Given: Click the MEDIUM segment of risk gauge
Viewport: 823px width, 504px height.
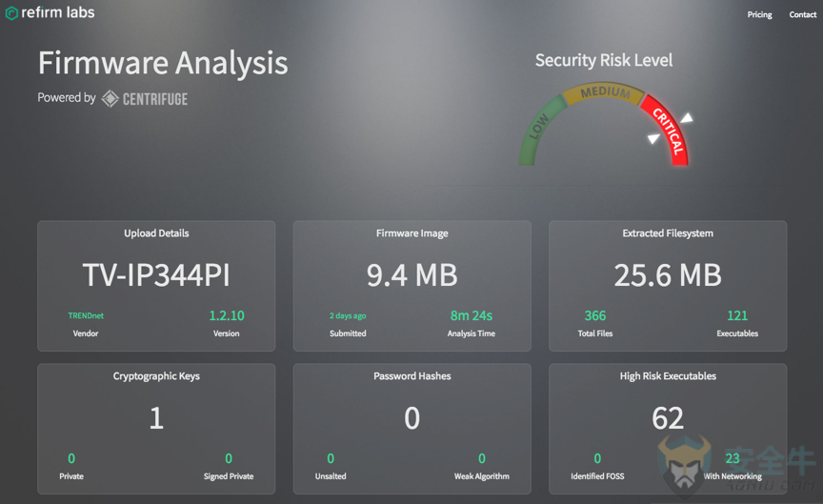Looking at the screenshot, I should click(x=605, y=91).
